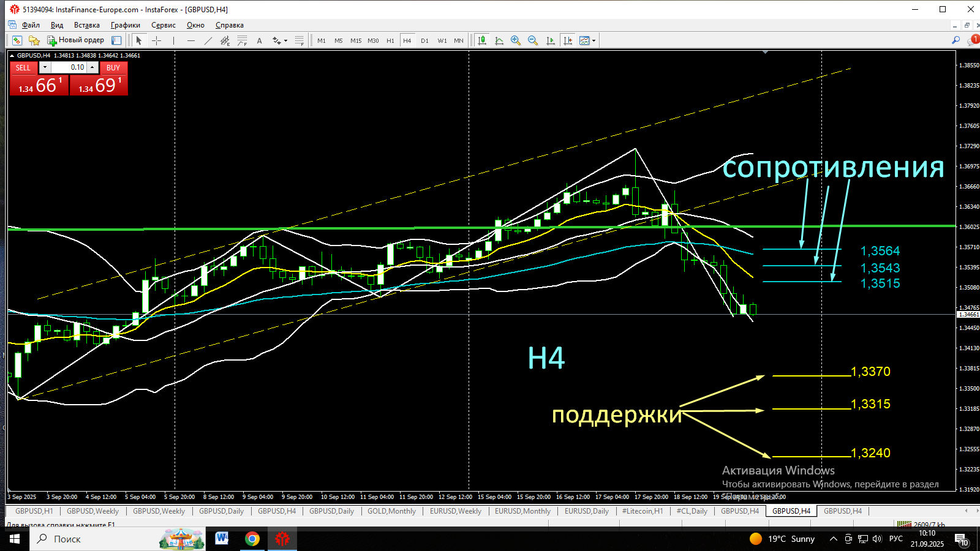Select the text label A tool
The image size is (980, 551).
tap(259, 40)
